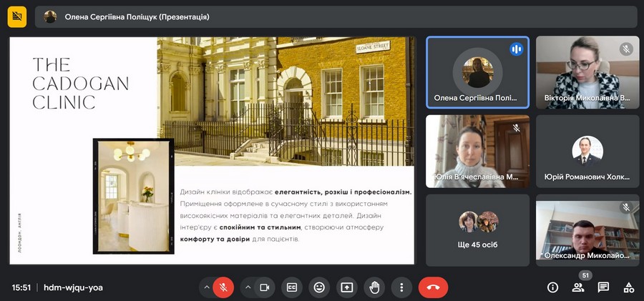
Task: Raise your hand
Action: pos(374,287)
